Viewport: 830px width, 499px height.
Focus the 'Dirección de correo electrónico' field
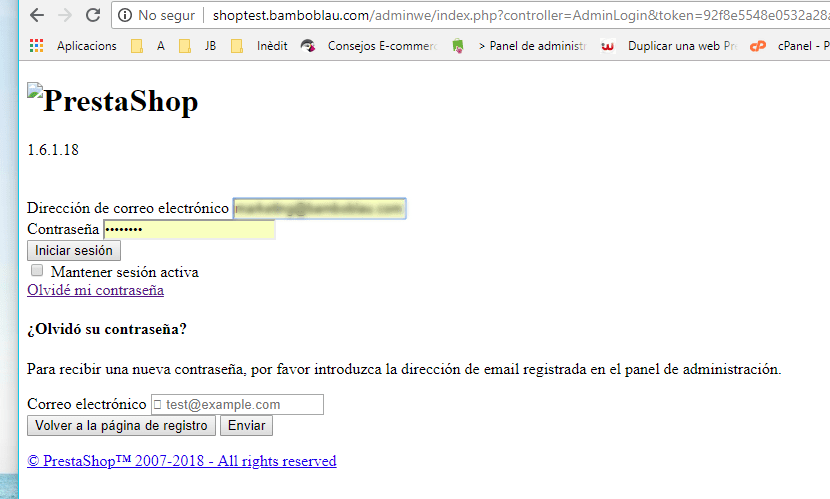pyautogui.click(x=320, y=208)
